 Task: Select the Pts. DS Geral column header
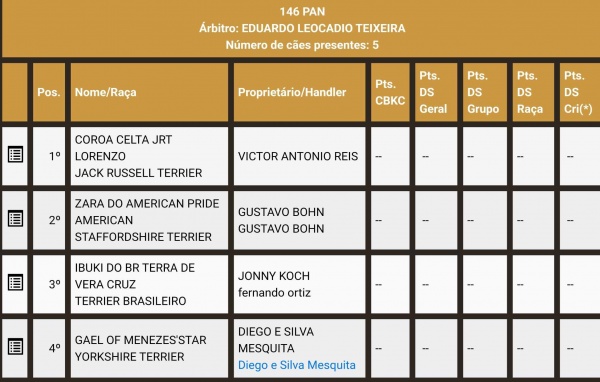[436, 92]
